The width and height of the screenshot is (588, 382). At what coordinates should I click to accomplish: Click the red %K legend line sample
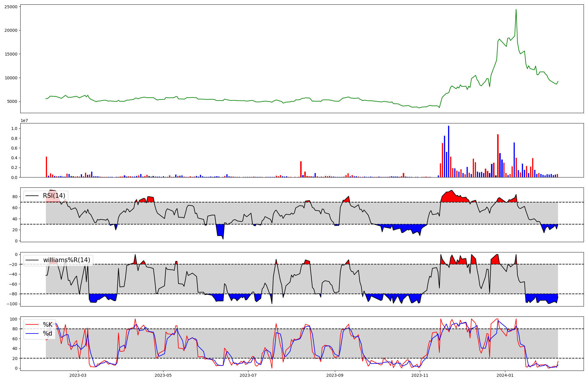click(x=32, y=325)
